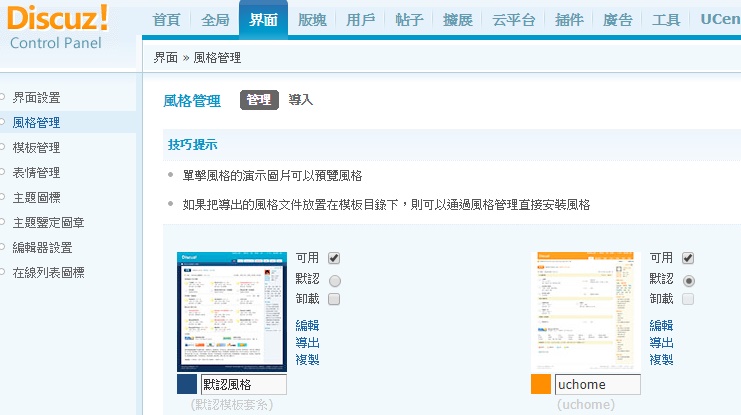Switch to the 用戶 navigation tab
741x415 pixels.
[361, 20]
